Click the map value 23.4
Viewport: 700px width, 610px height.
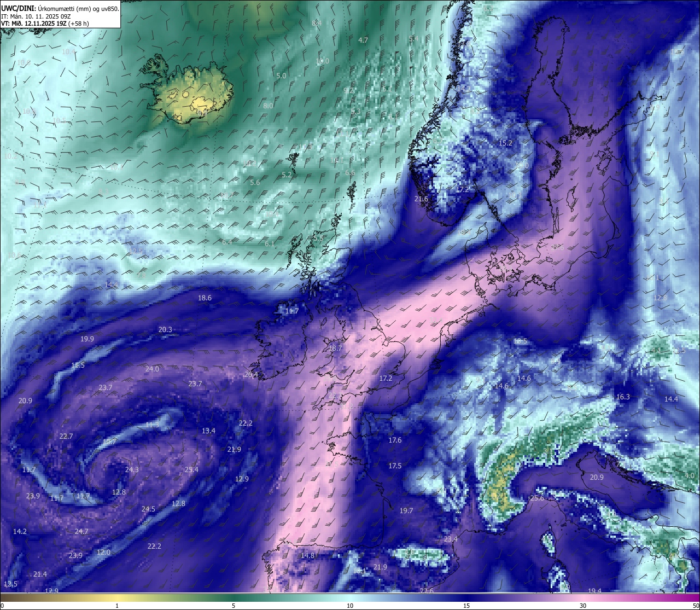tap(451, 539)
